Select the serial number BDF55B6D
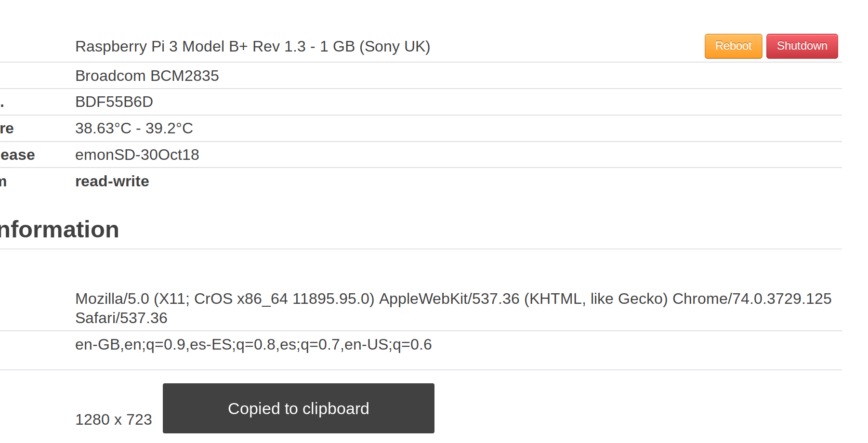Viewport: 868px width, 443px height. (x=114, y=102)
